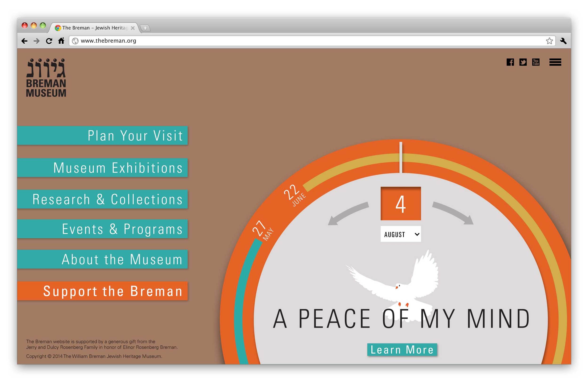Click the right gray arrow for next date
The height and width of the screenshot is (388, 588).
coord(453,213)
